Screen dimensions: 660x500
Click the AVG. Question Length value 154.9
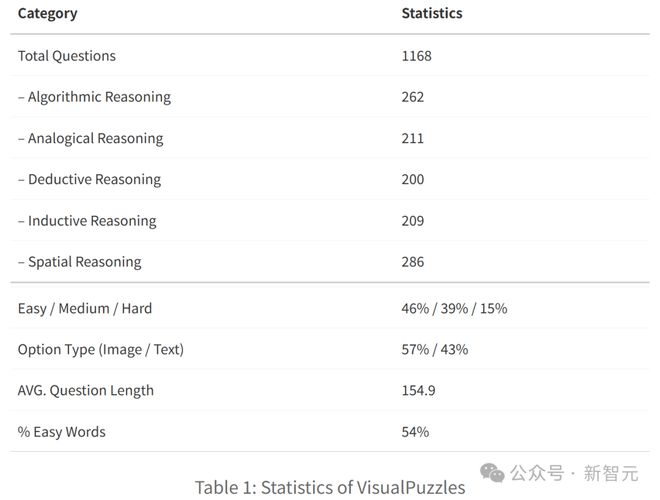[x=418, y=390]
